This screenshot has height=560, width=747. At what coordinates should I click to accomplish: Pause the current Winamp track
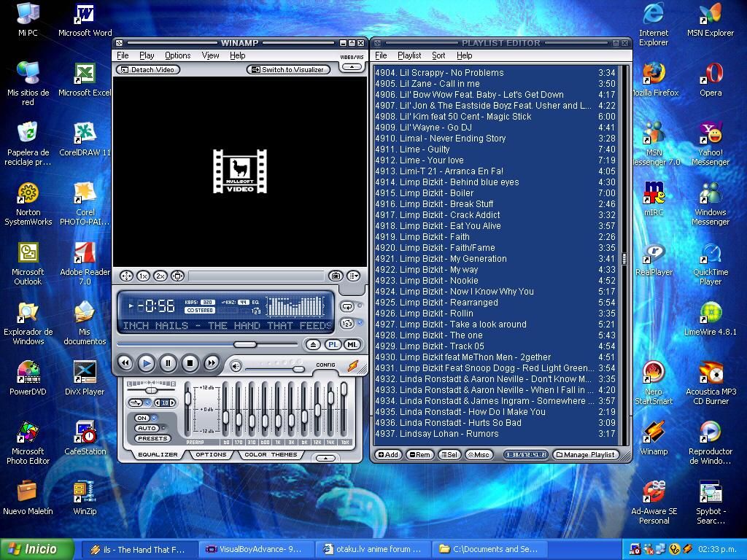tap(168, 363)
